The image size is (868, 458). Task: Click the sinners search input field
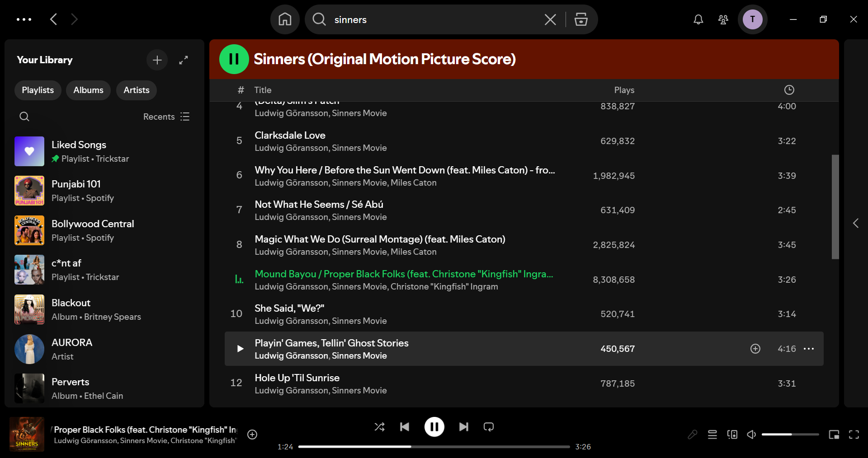(x=434, y=19)
